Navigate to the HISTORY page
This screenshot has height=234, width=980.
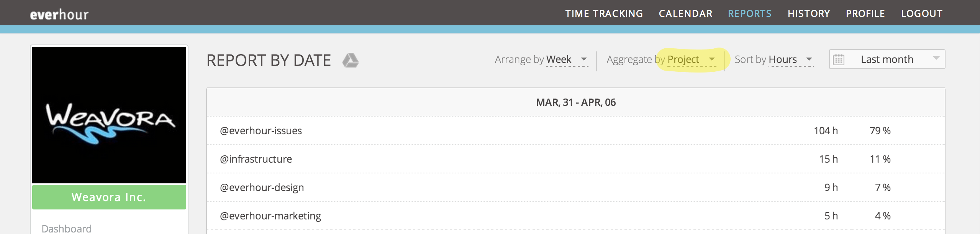[809, 13]
